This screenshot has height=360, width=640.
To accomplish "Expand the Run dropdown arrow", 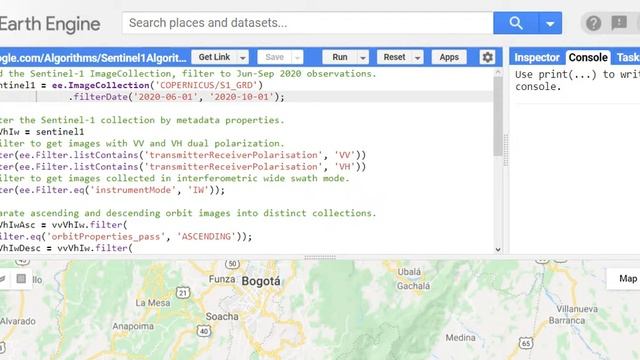I will point(363,58).
